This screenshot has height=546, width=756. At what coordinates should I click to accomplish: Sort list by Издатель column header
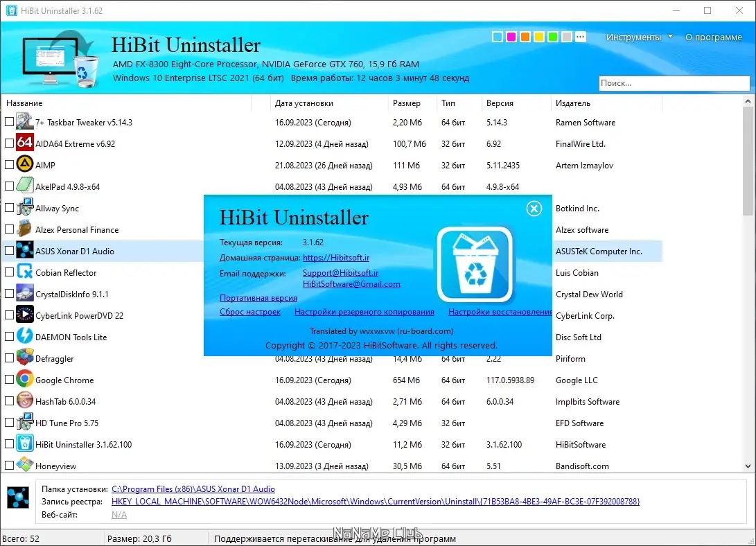(x=606, y=103)
